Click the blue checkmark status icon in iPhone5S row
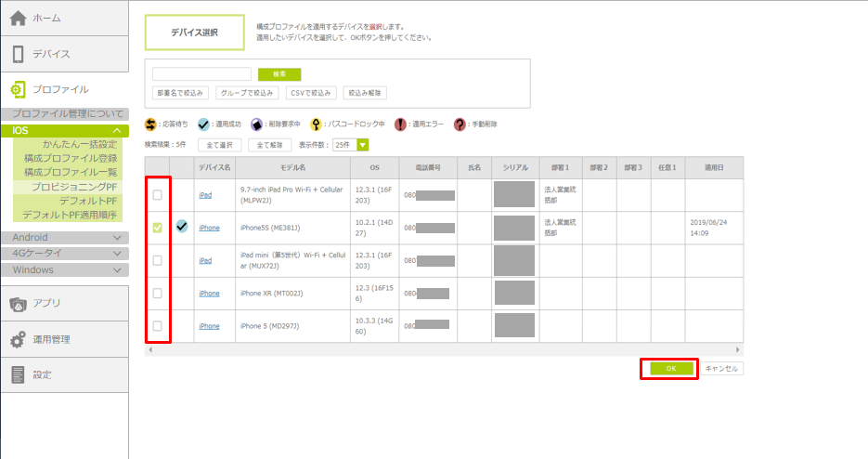868x459 pixels. [x=181, y=227]
